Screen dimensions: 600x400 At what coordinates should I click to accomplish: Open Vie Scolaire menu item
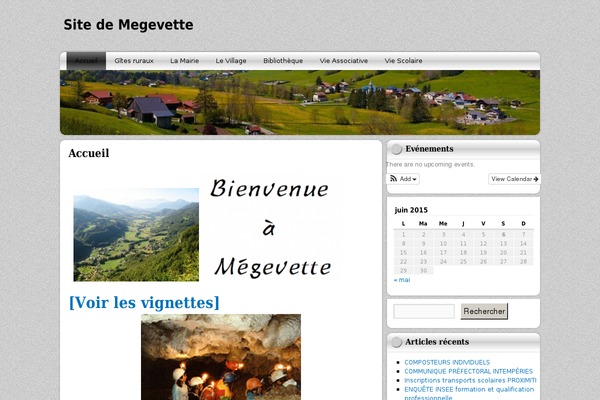coord(403,61)
